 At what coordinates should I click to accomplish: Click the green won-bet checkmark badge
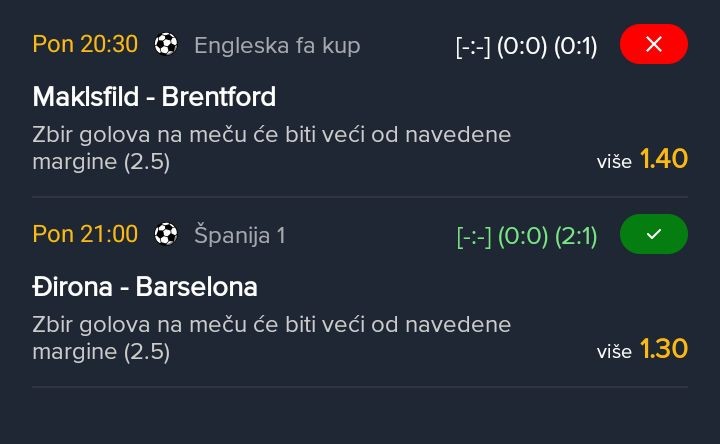[654, 235]
